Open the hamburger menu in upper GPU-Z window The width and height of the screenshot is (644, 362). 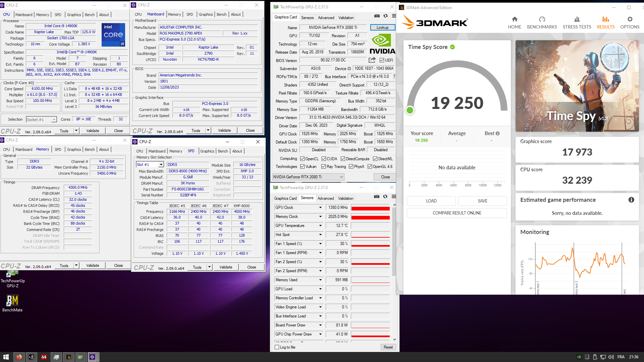(394, 16)
